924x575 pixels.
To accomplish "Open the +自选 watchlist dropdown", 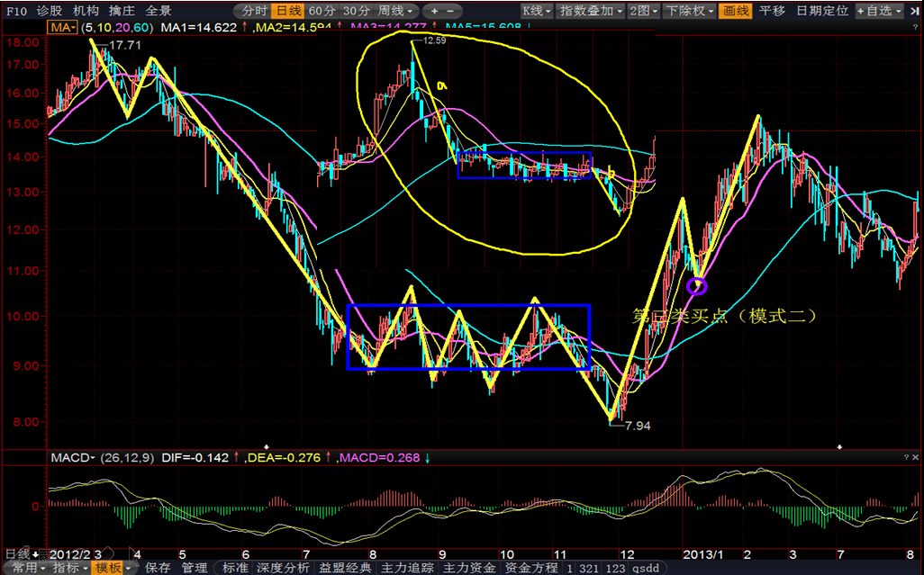I will click(x=879, y=11).
